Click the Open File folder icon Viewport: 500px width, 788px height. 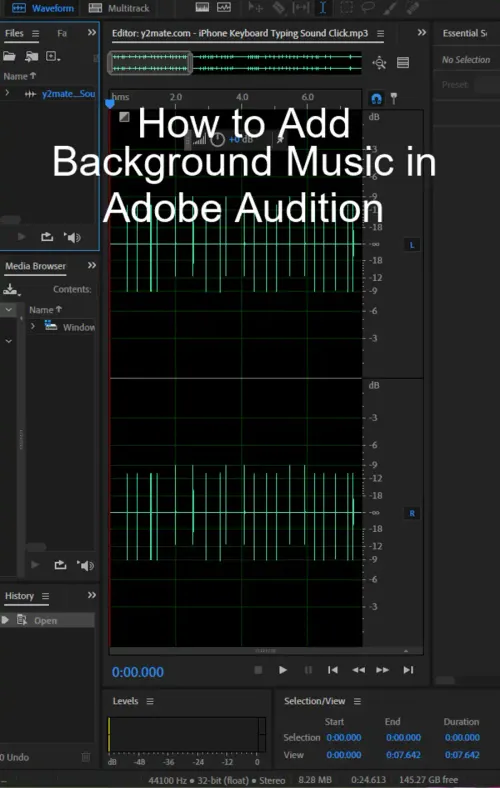point(9,56)
